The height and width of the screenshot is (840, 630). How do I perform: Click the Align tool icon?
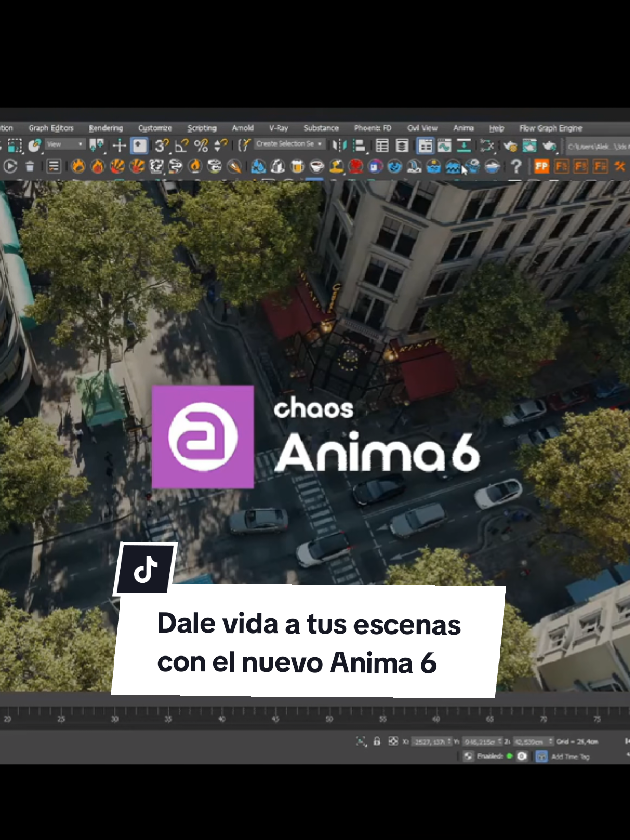[x=360, y=146]
